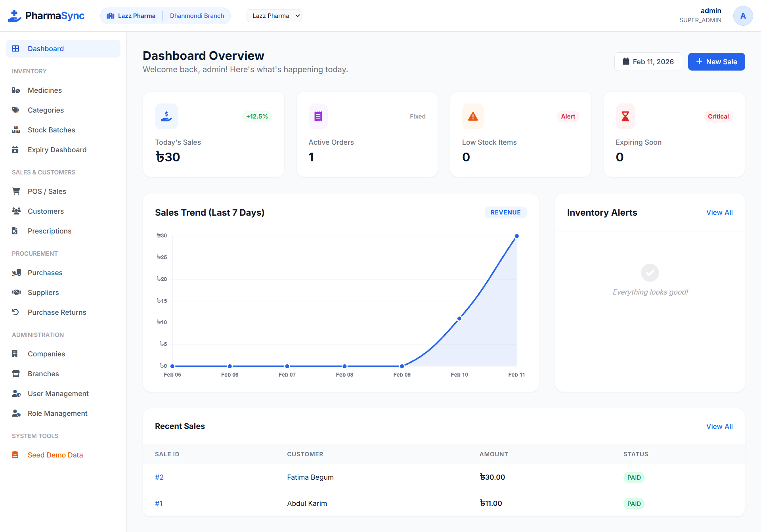The height and width of the screenshot is (532, 761).
Task: Click the admin avatar circle
Action: [x=743, y=15]
